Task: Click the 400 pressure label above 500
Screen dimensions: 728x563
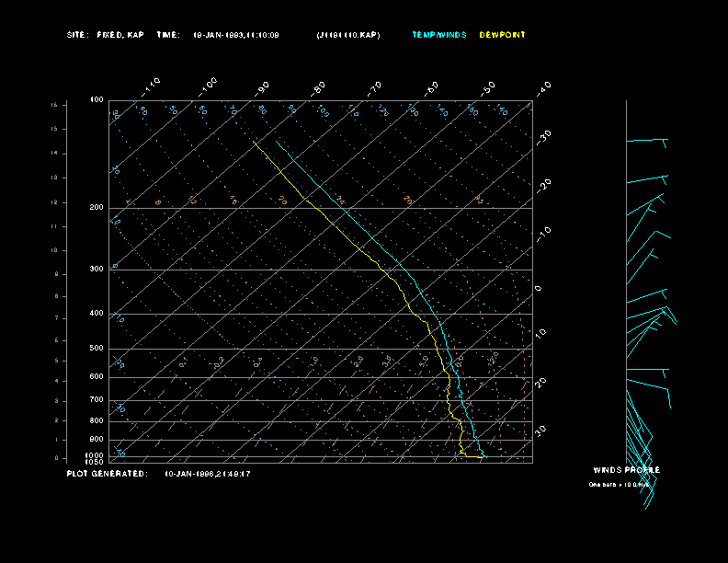Action: click(97, 314)
